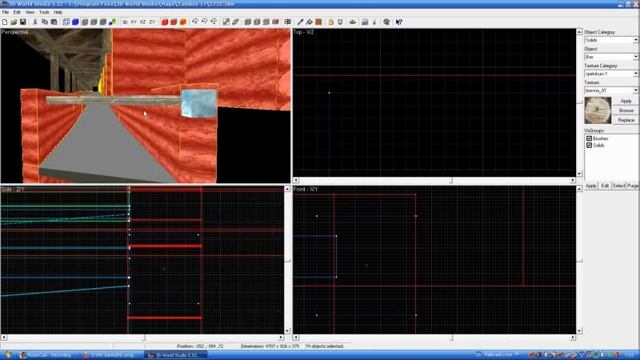The image size is (640, 360).
Task: Open the Help menu
Action: point(58,12)
